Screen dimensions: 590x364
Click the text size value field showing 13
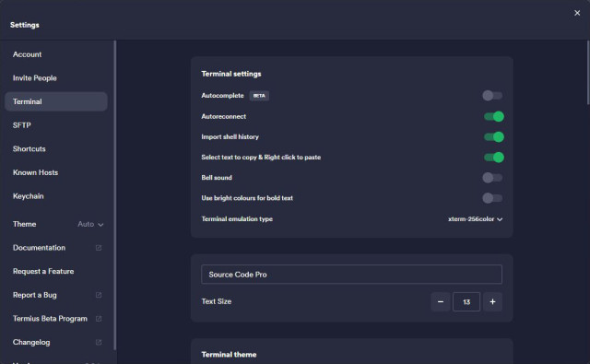pos(466,301)
